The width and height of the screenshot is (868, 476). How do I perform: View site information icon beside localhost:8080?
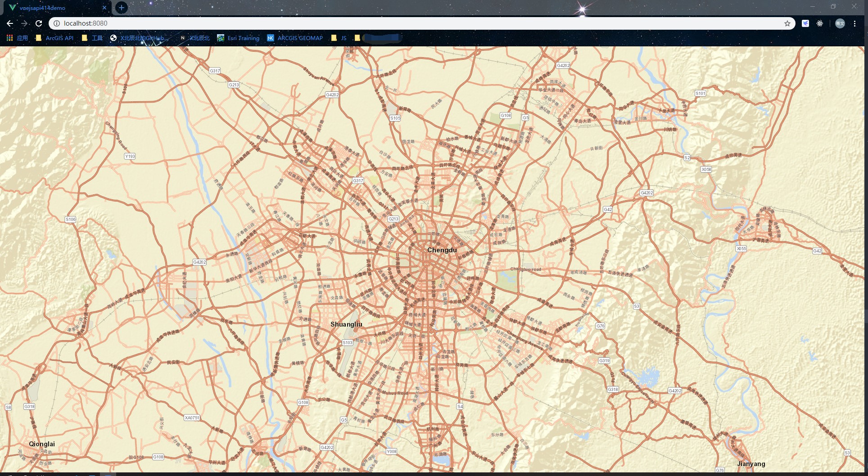click(x=57, y=23)
